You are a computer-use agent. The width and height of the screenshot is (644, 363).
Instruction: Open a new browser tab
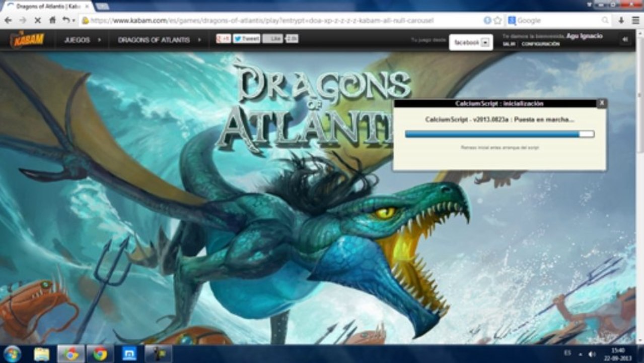(x=102, y=7)
